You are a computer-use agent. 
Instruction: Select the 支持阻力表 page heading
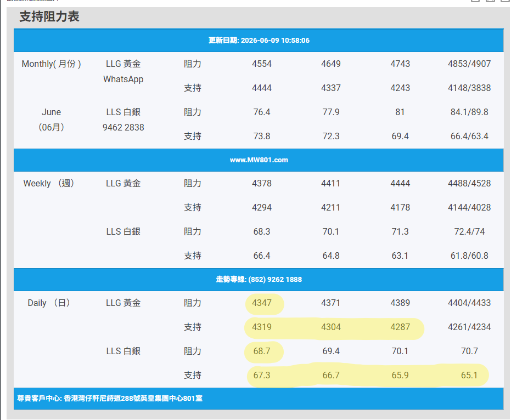[49, 16]
